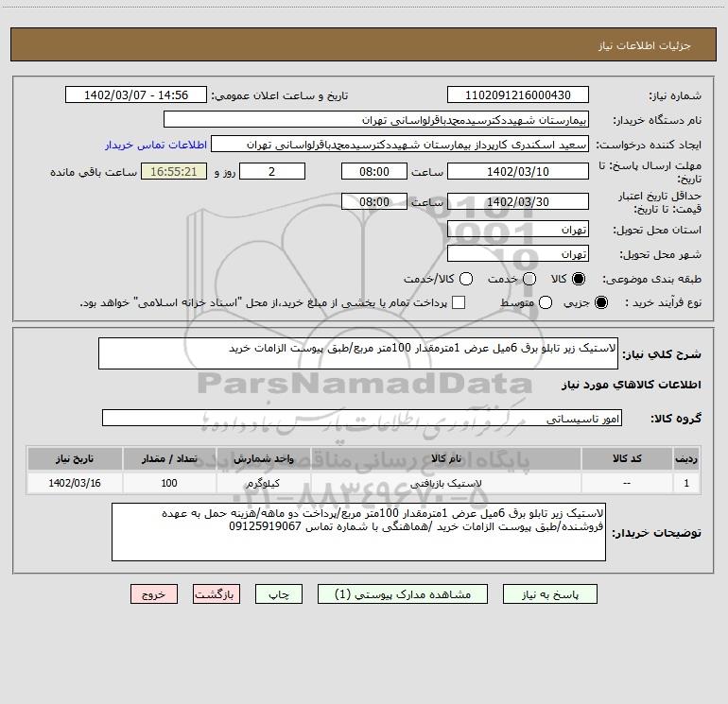The height and width of the screenshot is (704, 728).
Task: Click the remaining time field 16:55:21
Action: (174, 171)
